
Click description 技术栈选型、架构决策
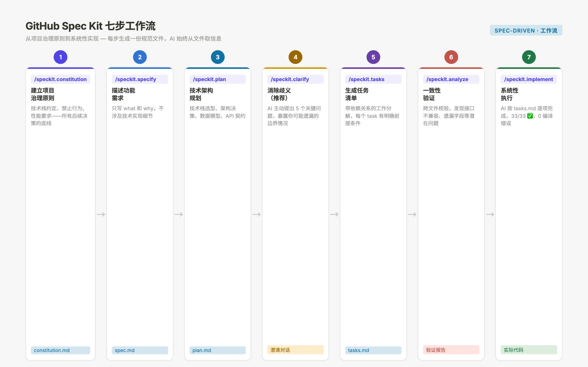point(218,112)
